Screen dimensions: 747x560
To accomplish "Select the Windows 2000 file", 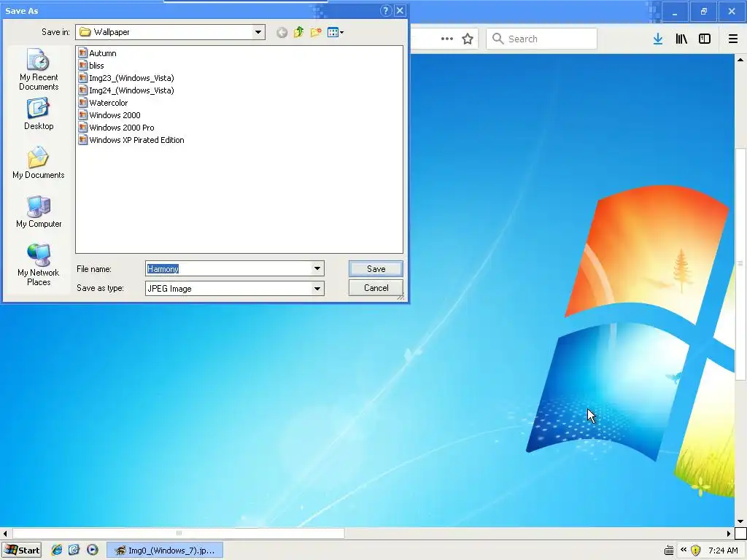I will [x=109, y=114].
